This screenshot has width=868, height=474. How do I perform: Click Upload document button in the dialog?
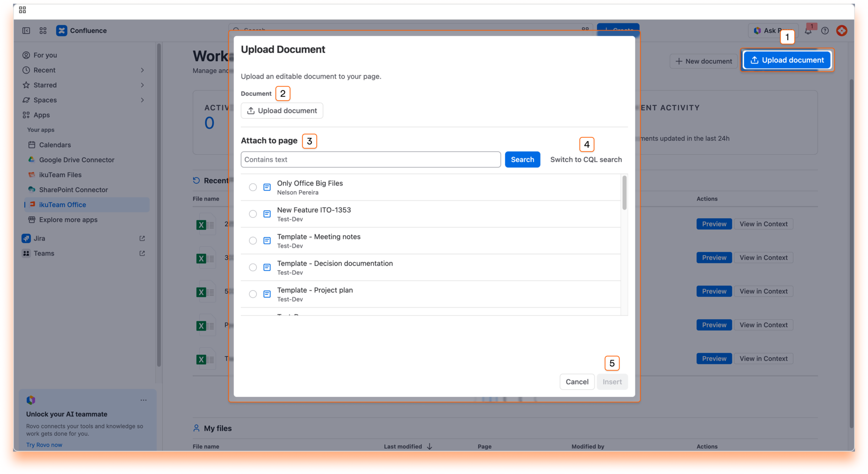pyautogui.click(x=282, y=111)
